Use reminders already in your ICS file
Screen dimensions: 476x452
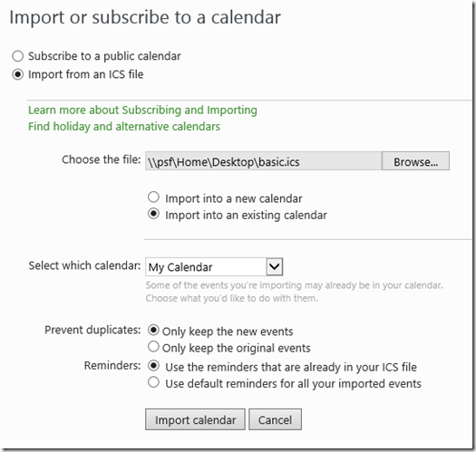tap(153, 366)
